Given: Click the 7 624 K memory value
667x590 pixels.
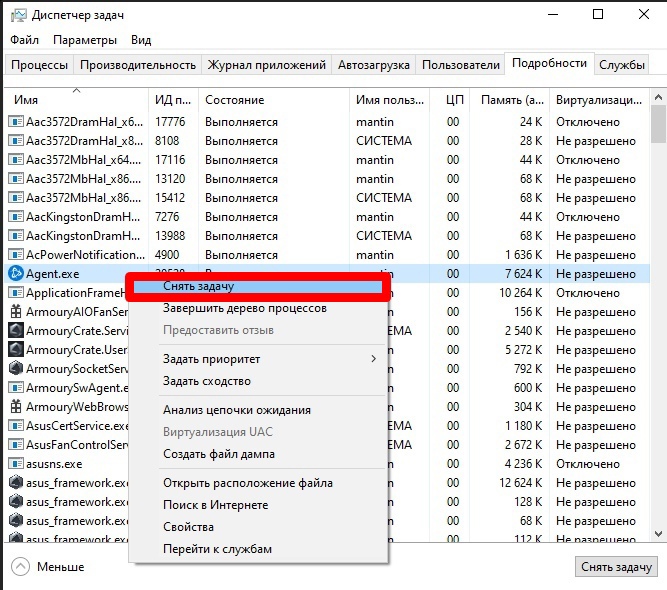Looking at the screenshot, I should click(x=523, y=274).
